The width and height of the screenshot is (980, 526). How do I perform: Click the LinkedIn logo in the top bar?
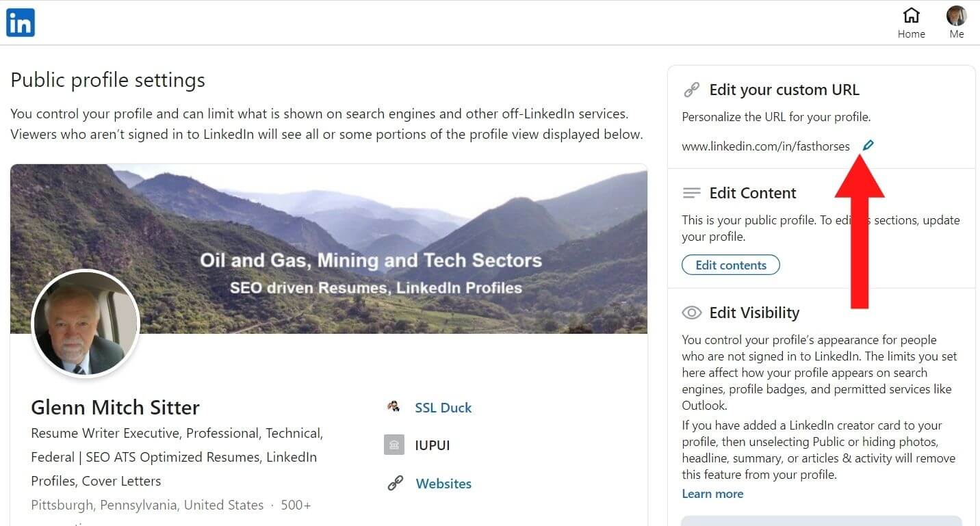click(20, 22)
